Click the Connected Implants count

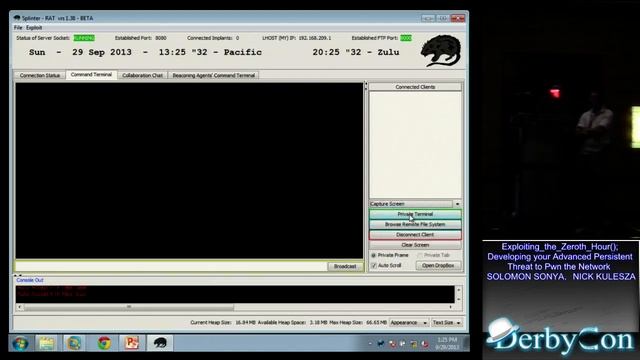pyautogui.click(x=237, y=38)
